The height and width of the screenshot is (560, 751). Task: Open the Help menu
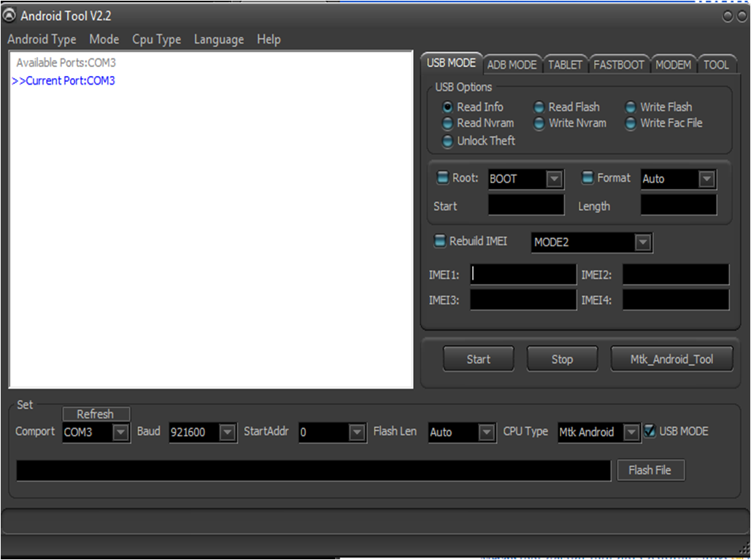(x=269, y=39)
